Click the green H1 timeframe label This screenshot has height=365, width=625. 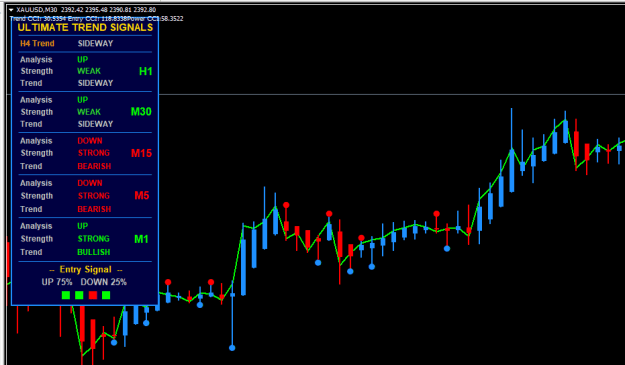145,71
